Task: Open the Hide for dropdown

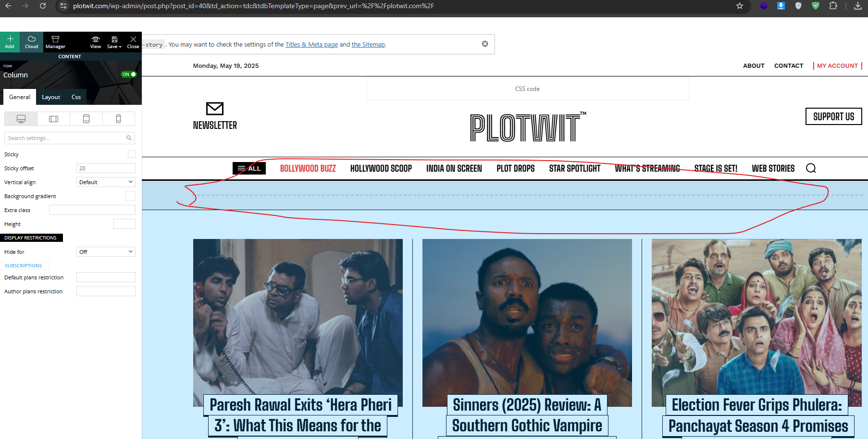Action: (106, 252)
